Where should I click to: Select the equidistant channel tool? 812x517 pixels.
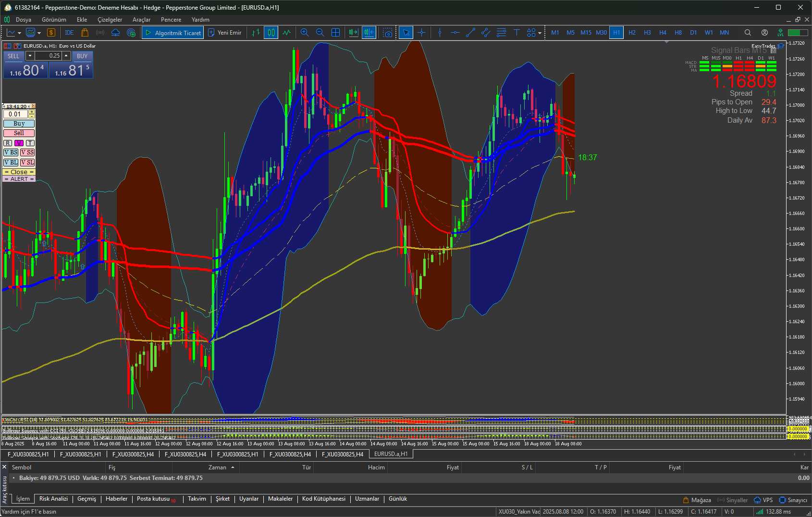point(486,33)
